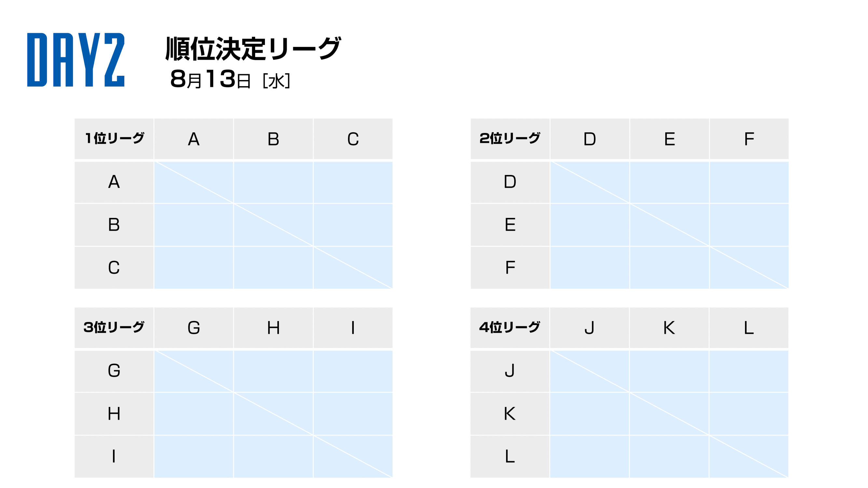Click the L versus K result cell
The height and width of the screenshot is (488, 868).
(669, 457)
